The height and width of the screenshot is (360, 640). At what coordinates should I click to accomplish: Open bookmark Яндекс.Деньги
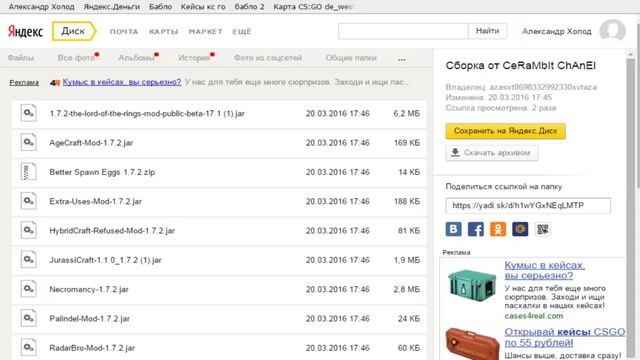click(111, 7)
